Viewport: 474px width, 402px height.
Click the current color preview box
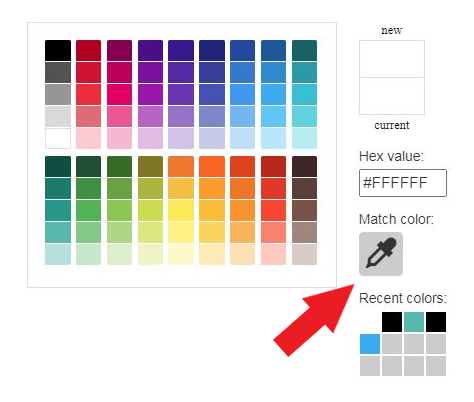pos(392,96)
